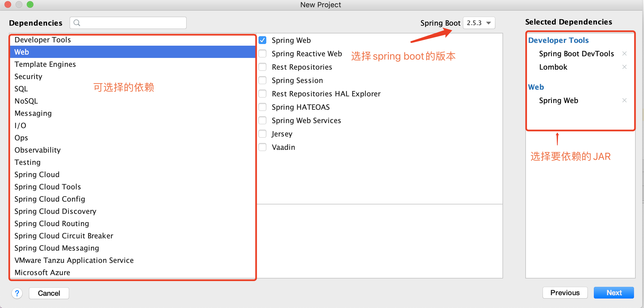This screenshot has width=644, height=308.
Task: Click the Cancel button
Action: 49,293
